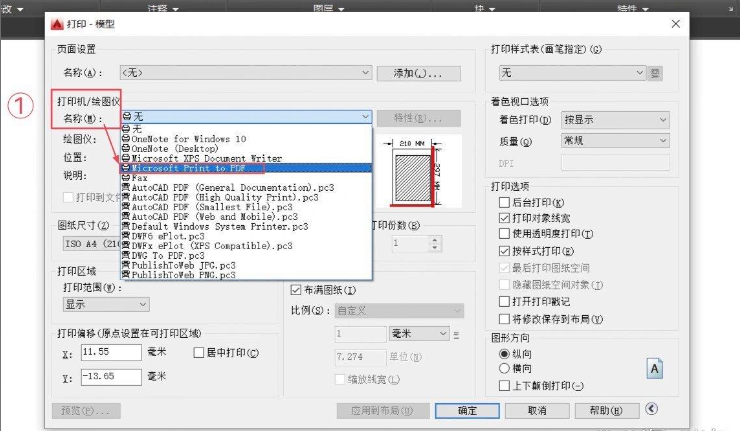Viewport: 740px width, 431px height.
Task: Toggle the 后台打印 checkbox
Action: point(504,203)
